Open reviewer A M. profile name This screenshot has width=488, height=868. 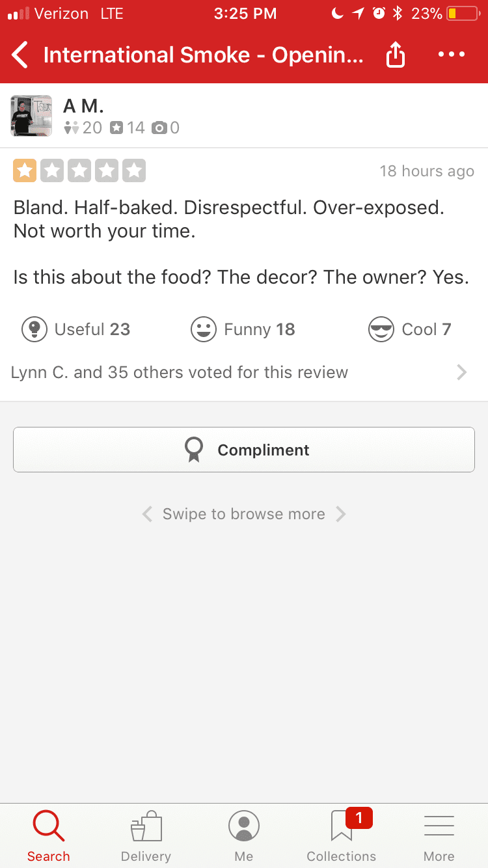pos(83,105)
